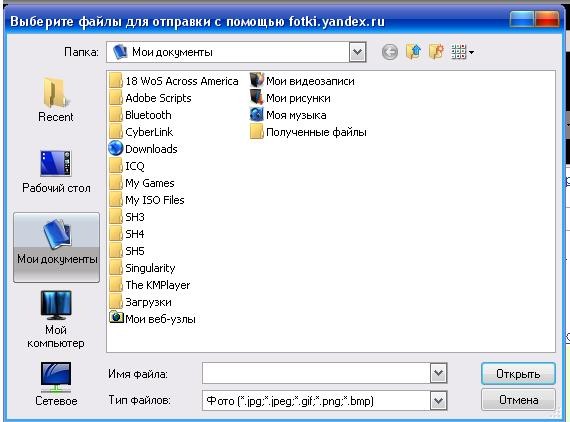This screenshot has height=422, width=570.
Task: Select Мои документы sidebar shortcut
Action: click(x=56, y=247)
